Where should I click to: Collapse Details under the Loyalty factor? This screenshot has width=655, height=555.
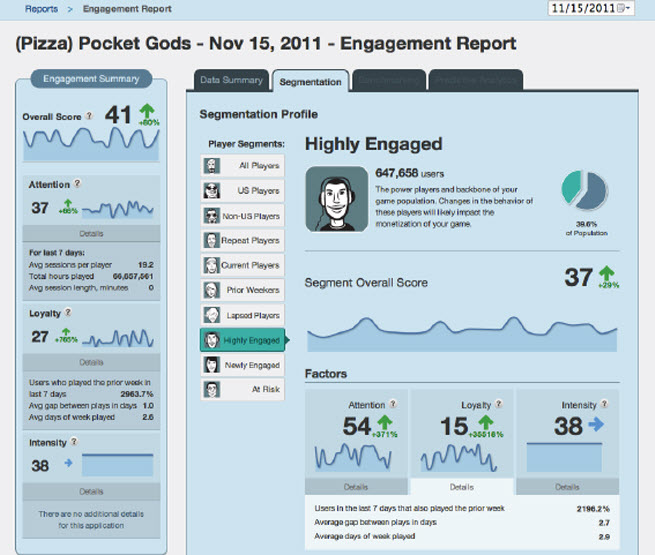pos(462,487)
